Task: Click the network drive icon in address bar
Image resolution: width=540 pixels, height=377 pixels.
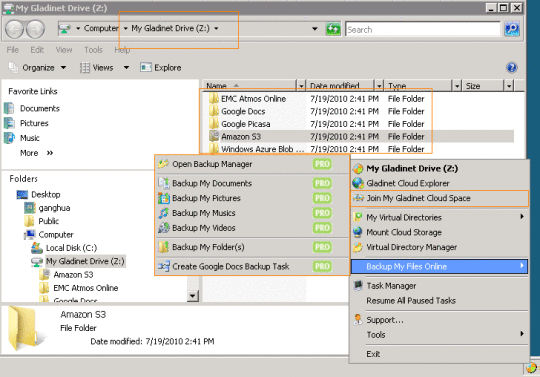Action: tap(65, 29)
